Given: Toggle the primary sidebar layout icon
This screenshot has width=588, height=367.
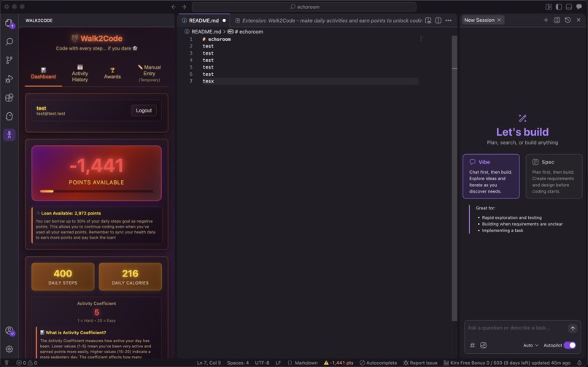Looking at the screenshot, I should pyautogui.click(x=559, y=7).
